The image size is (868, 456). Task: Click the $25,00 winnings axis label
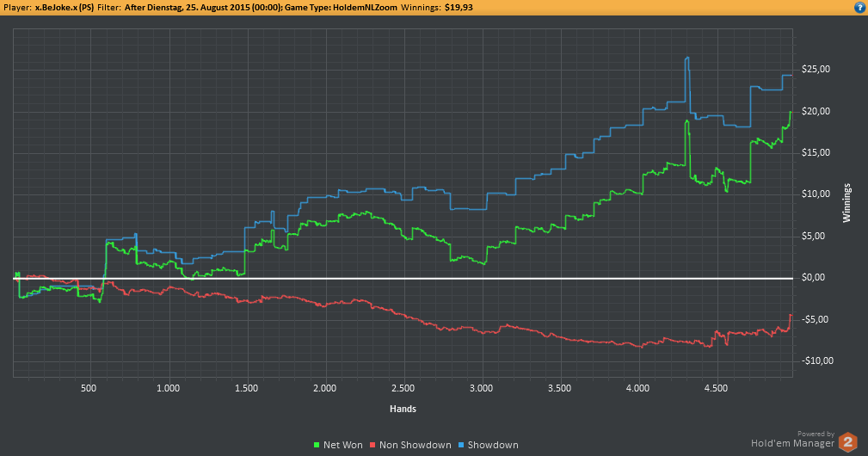816,69
